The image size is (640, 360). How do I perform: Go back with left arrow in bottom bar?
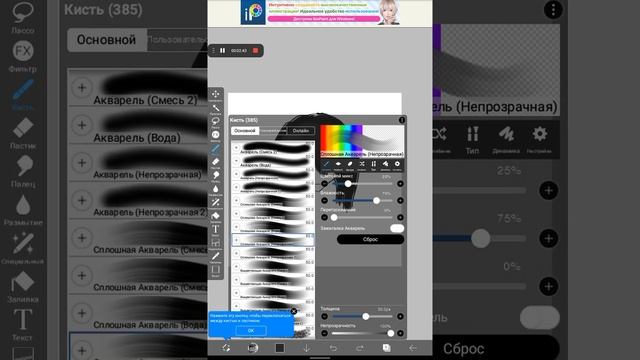tap(413, 348)
